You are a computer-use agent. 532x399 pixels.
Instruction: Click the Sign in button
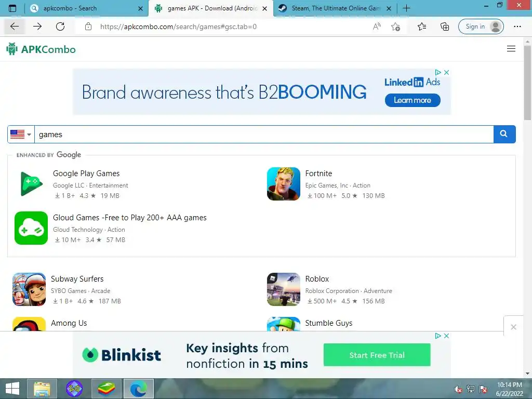481,26
